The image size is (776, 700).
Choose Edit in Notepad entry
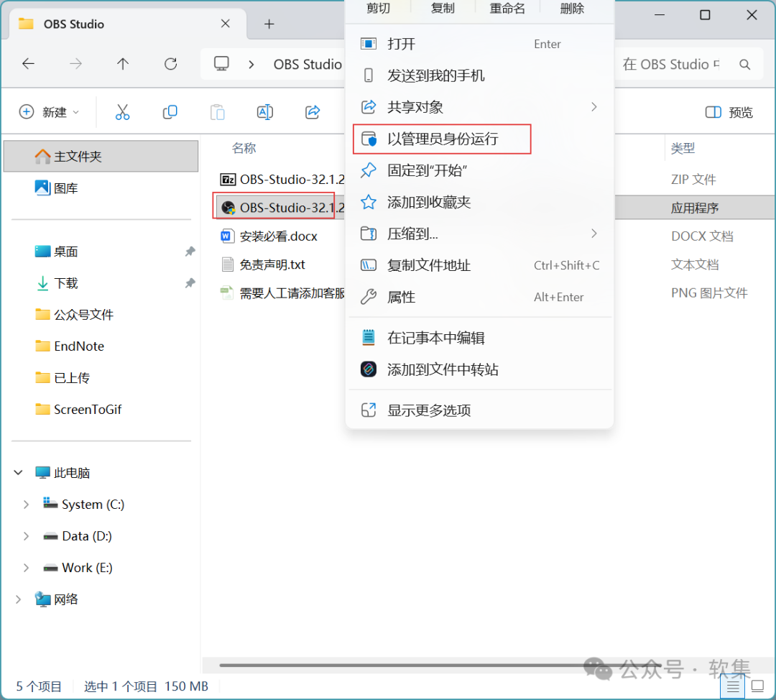tap(480, 338)
